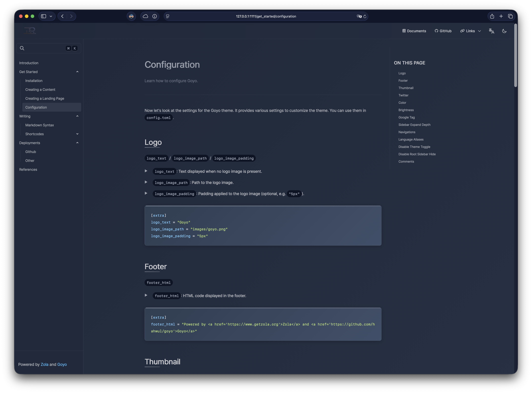The image size is (532, 393).
Task: Select Markdown Syntax in the sidebar
Action: (39, 125)
